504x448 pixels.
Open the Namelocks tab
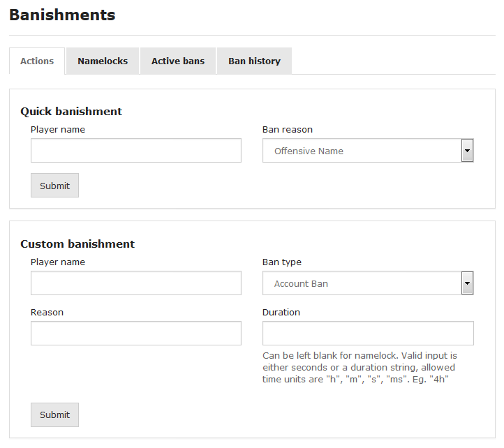103,61
